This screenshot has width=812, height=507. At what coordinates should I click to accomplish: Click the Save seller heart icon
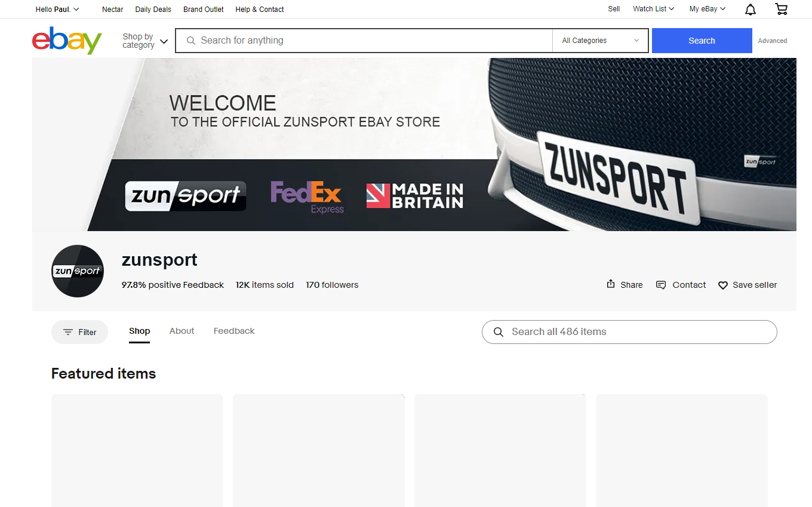(x=722, y=285)
